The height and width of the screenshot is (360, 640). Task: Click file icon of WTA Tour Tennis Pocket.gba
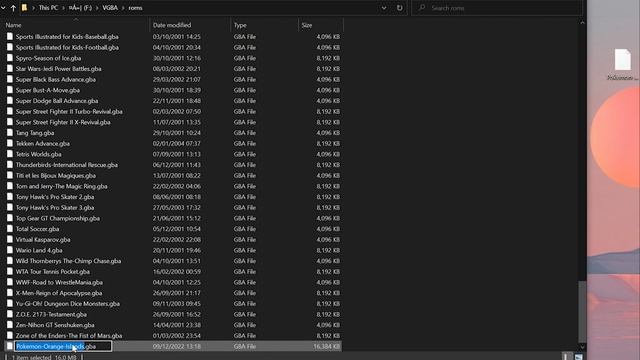[10, 271]
